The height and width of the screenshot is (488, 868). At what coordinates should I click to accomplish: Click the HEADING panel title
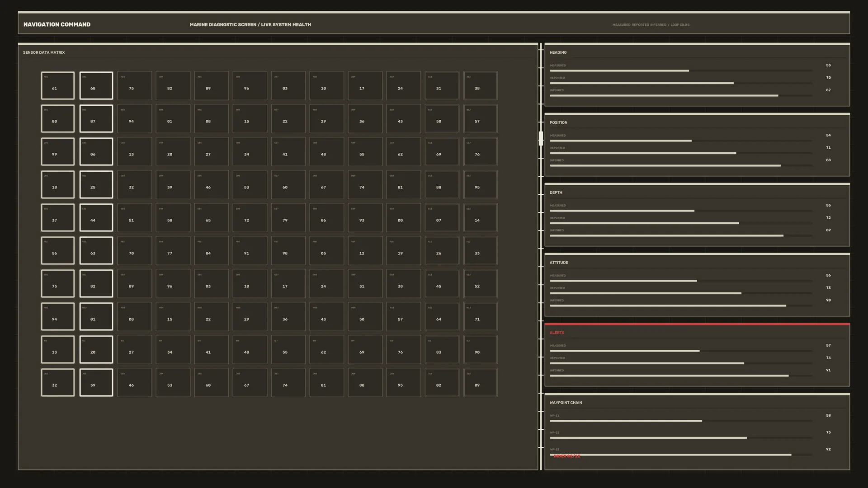(558, 52)
